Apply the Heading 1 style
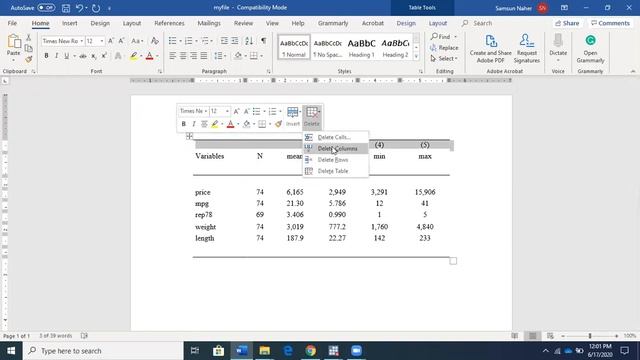640x360 pixels. pos(361,47)
